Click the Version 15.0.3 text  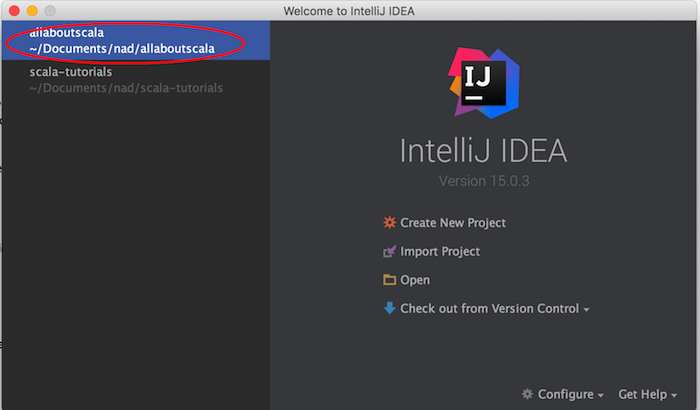tap(484, 181)
